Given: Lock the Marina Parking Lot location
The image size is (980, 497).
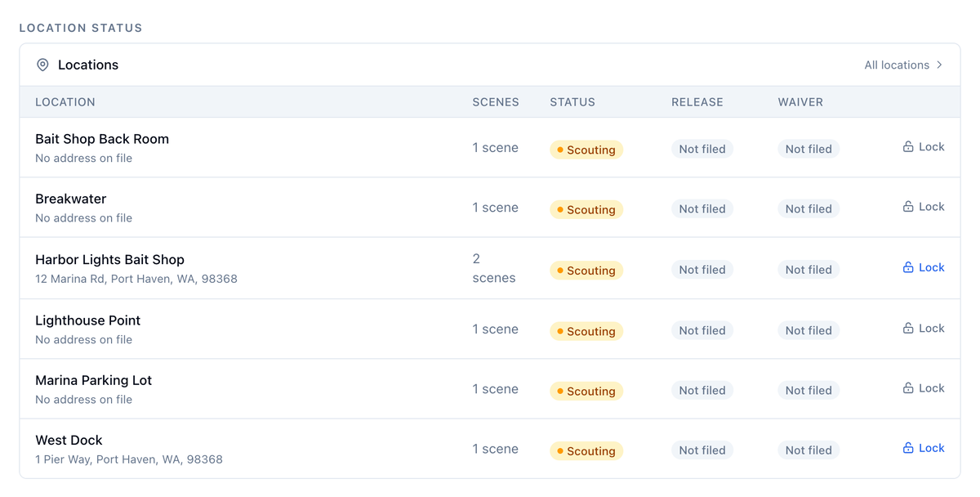Looking at the screenshot, I should point(923,388).
